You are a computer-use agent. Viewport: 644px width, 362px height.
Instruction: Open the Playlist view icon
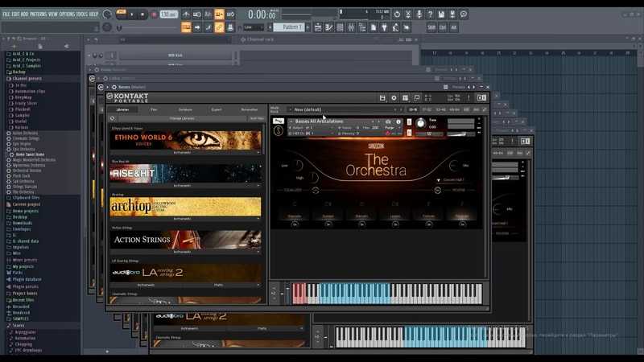[318, 27]
